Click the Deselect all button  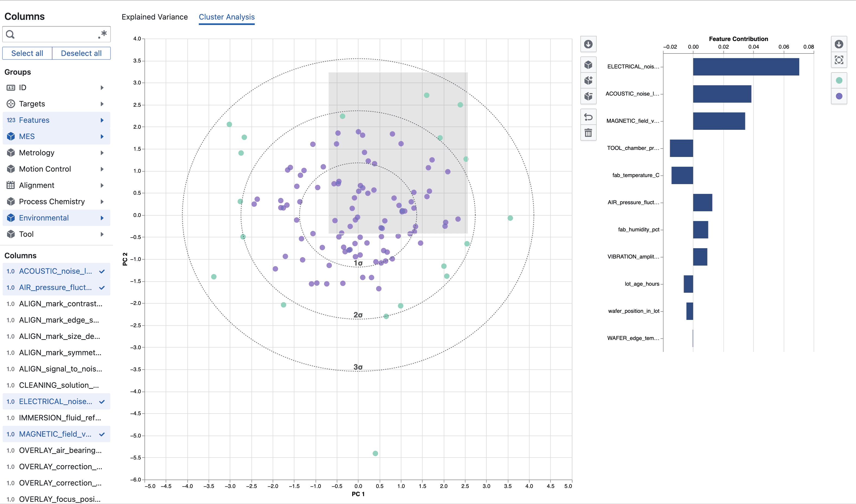click(x=81, y=53)
